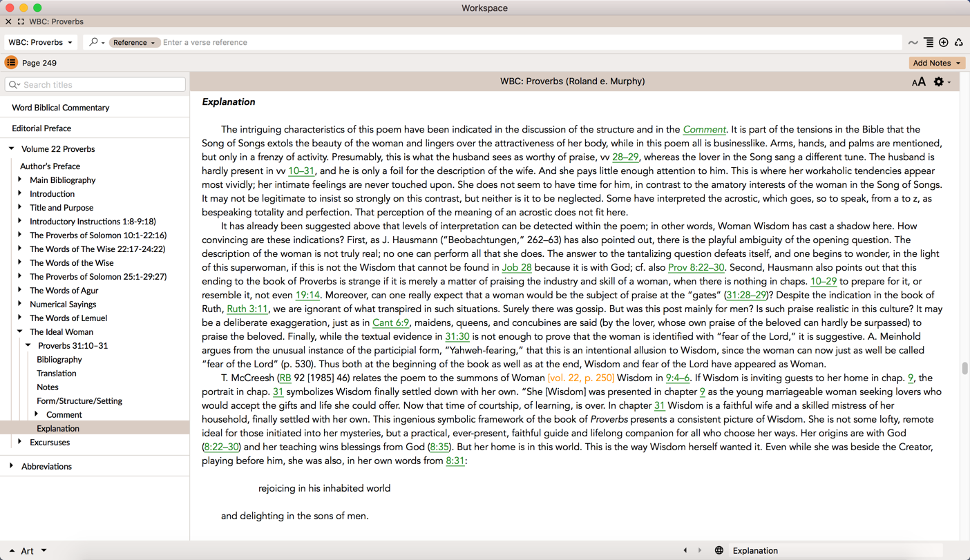This screenshot has height=560, width=970.
Task: Go back with the left arrow in status bar
Action: [x=685, y=550]
